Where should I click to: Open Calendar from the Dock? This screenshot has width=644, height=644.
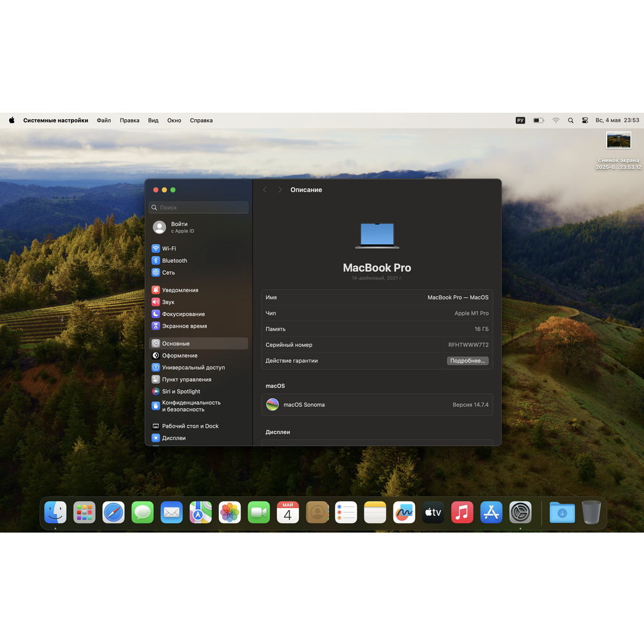click(288, 512)
